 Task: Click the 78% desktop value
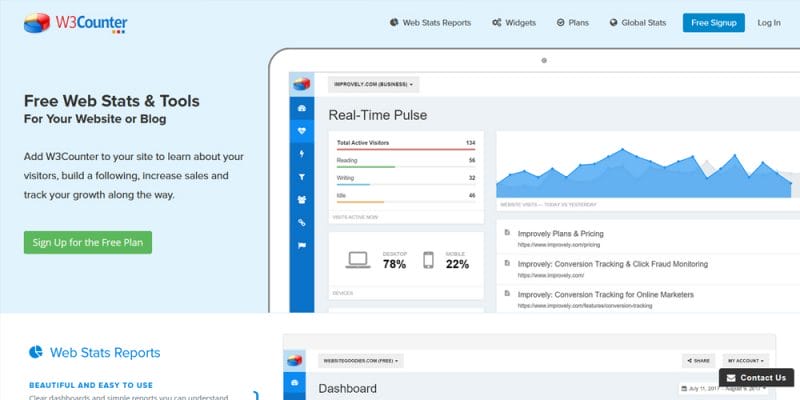point(394,264)
